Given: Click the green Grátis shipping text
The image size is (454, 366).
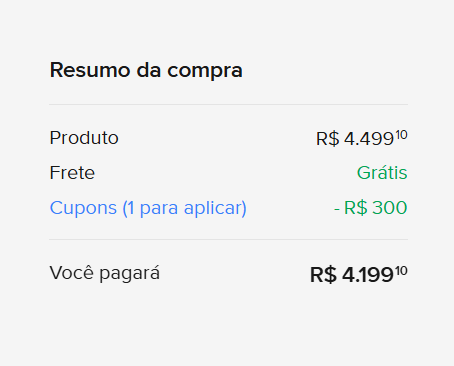Looking at the screenshot, I should tap(382, 173).
